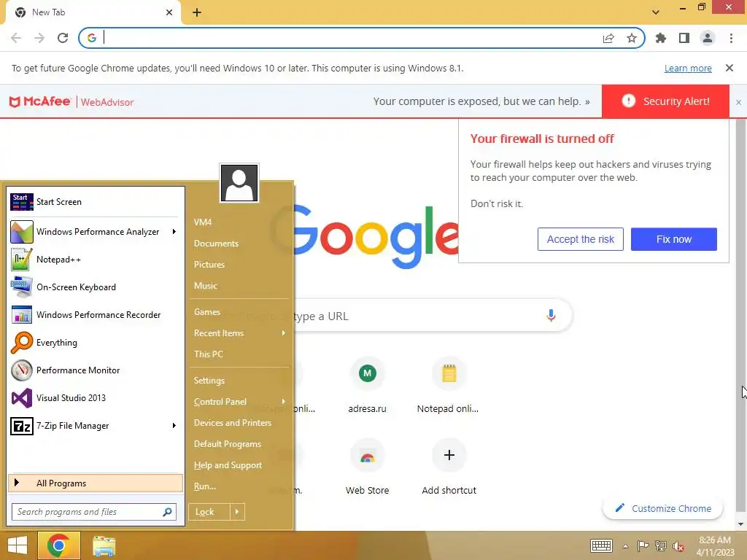Choose Run... from the Start menu
The image size is (747, 560).
(205, 486)
